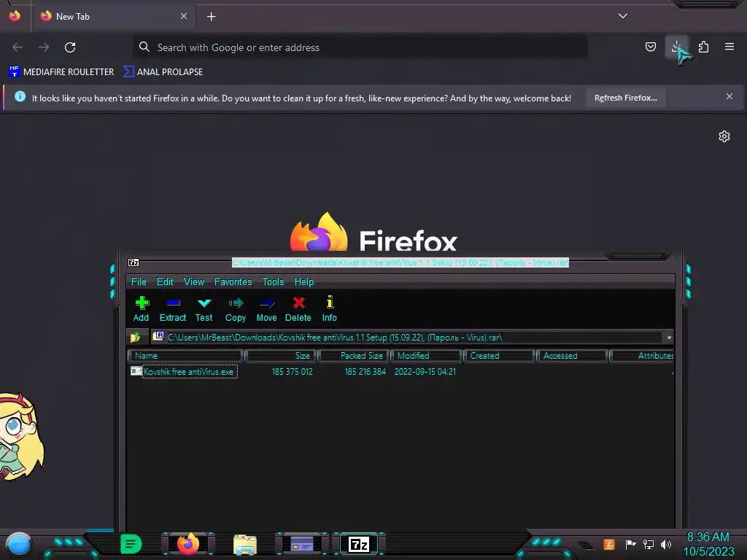
Task: Open the 7-Zip Favorites menu
Action: pyautogui.click(x=233, y=282)
